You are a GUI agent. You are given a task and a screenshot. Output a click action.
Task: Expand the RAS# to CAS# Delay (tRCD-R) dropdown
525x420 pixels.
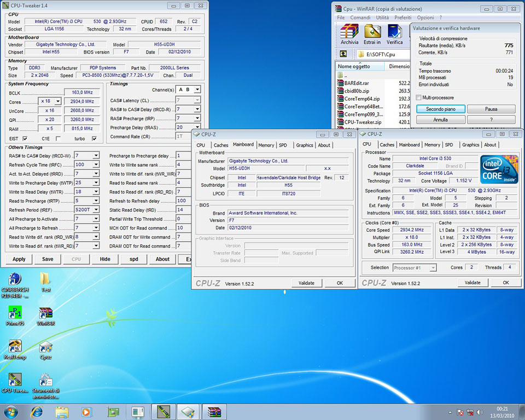(197, 109)
